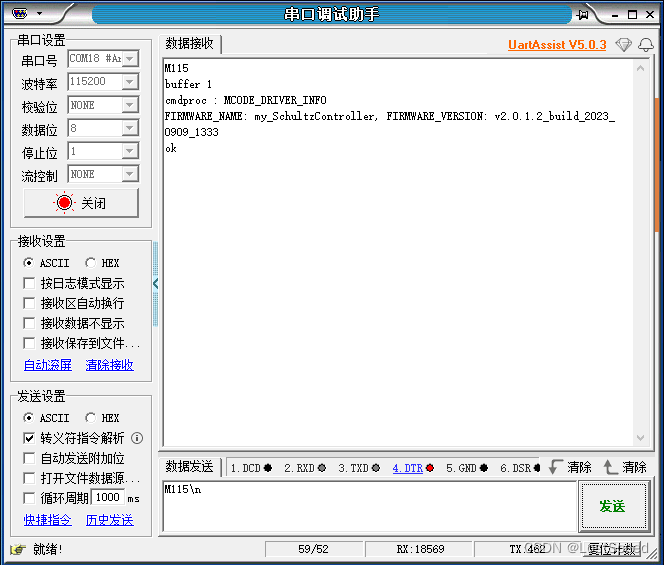Viewport: 664px width, 565px height.
Task: Click the receive area scroll up arrow
Action: coord(640,68)
